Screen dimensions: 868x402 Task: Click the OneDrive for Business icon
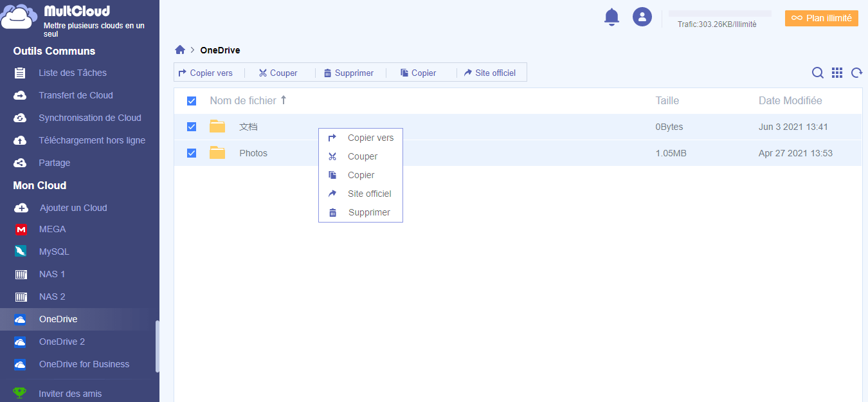pos(20,364)
